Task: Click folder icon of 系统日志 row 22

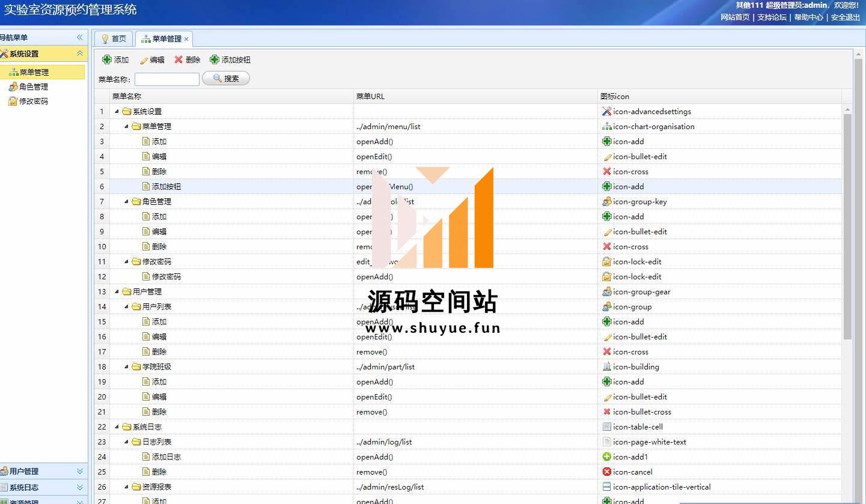Action: [x=126, y=427]
